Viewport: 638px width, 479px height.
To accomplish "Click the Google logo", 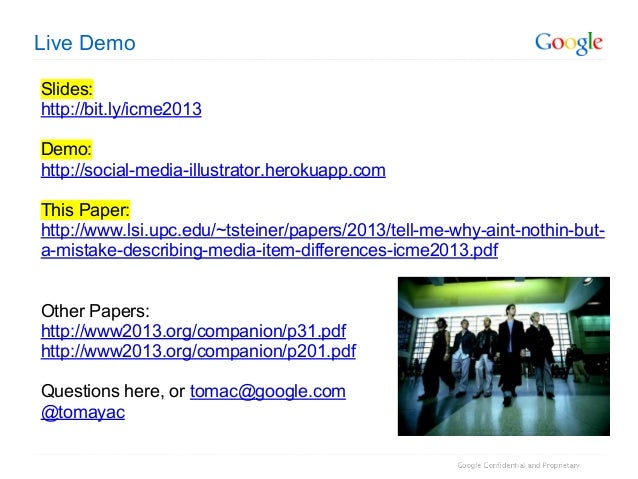I will pyautogui.click(x=568, y=43).
